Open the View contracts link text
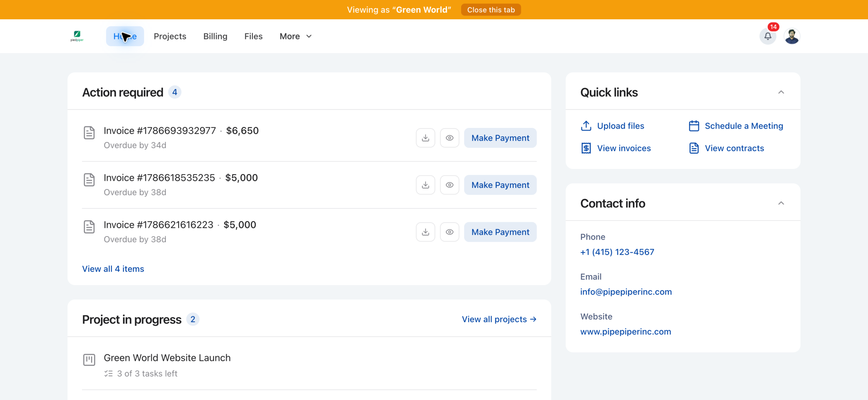This screenshot has width=868, height=400. (734, 148)
